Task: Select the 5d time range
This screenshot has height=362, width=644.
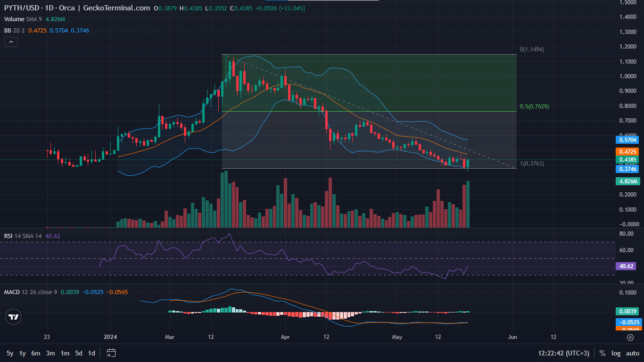Action: pyautogui.click(x=79, y=353)
